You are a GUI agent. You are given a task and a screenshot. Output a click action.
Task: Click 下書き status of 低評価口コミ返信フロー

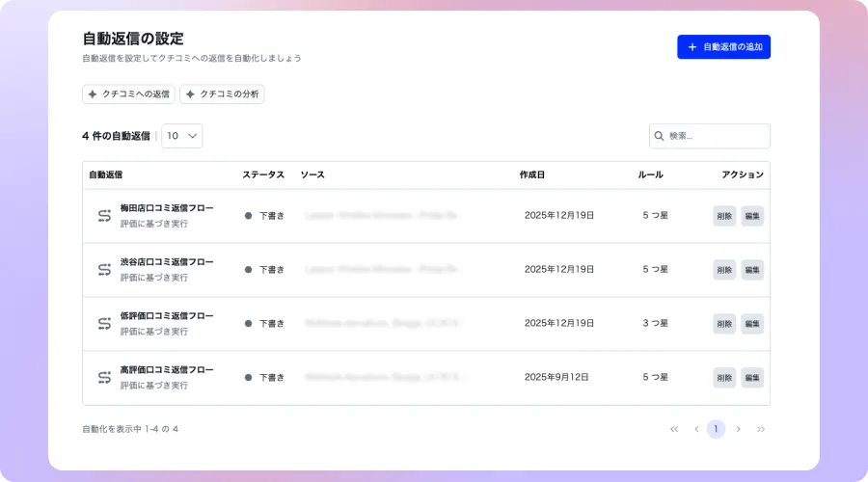coord(264,323)
